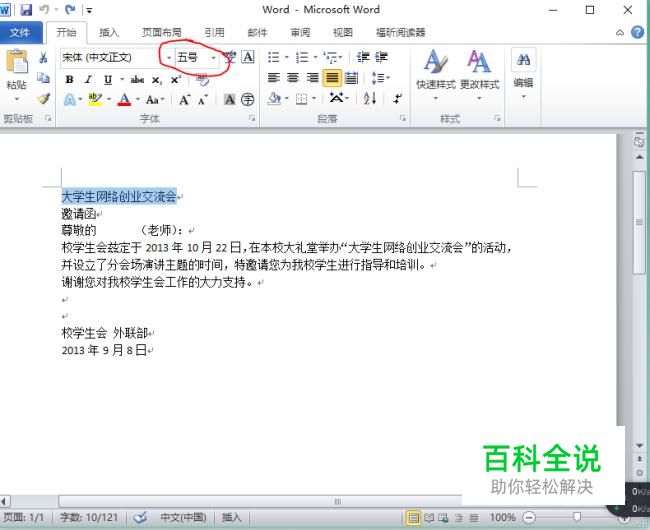The image size is (650, 530).
Task: Click the bullet list icon
Action: coord(274,57)
